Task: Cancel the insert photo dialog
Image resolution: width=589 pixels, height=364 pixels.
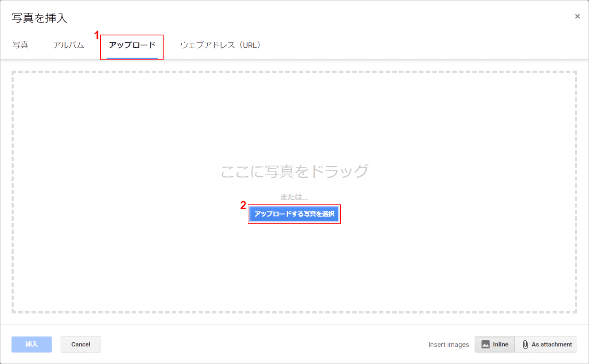Action: 81,344
